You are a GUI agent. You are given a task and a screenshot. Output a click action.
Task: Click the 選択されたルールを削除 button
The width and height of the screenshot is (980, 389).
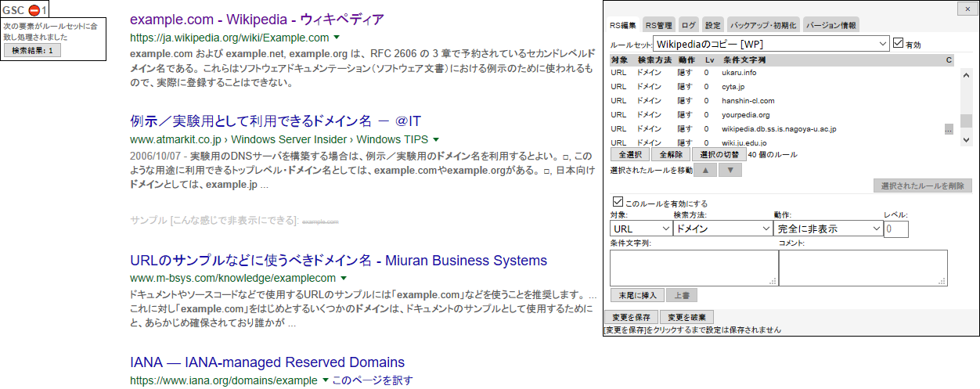click(923, 186)
